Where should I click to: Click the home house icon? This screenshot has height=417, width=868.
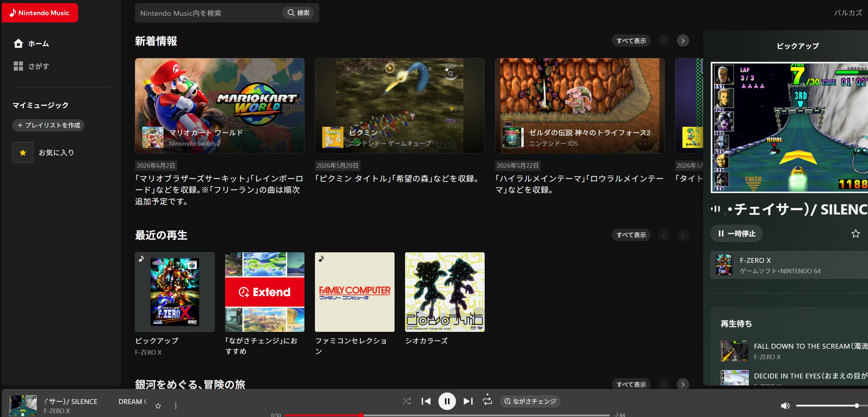pos(18,43)
